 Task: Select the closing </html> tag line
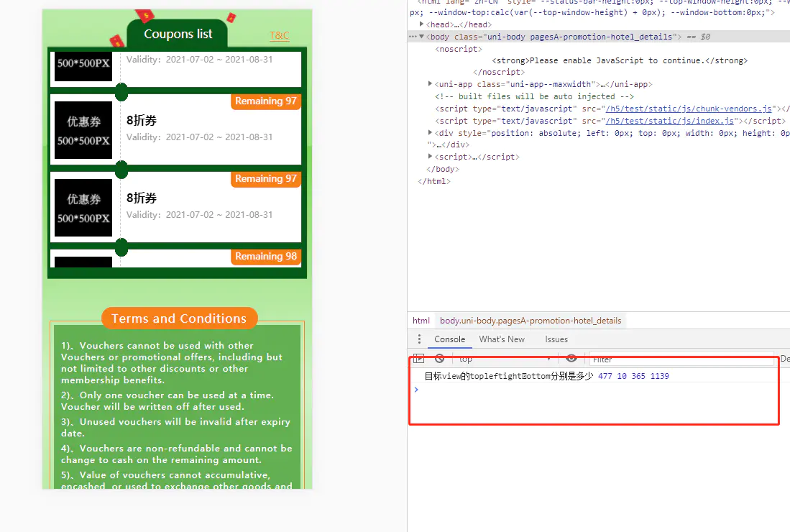pos(433,181)
